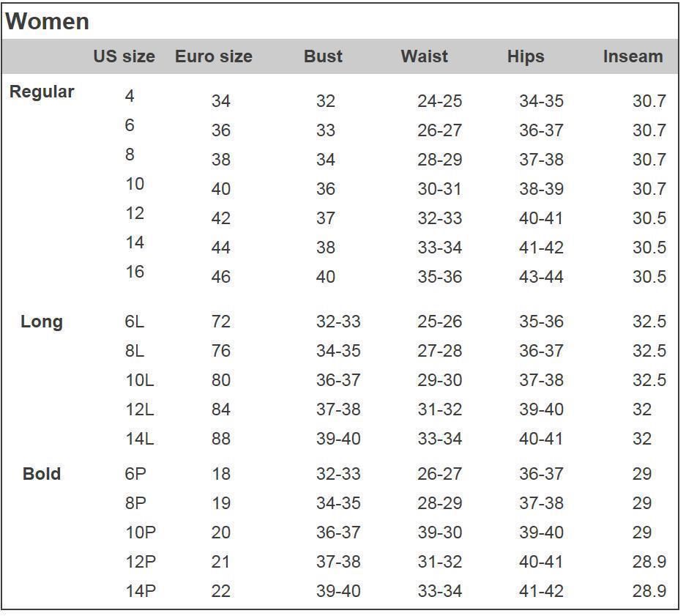The height and width of the screenshot is (616, 686).
Task: Select Euro size 72 cell
Action: (221, 322)
